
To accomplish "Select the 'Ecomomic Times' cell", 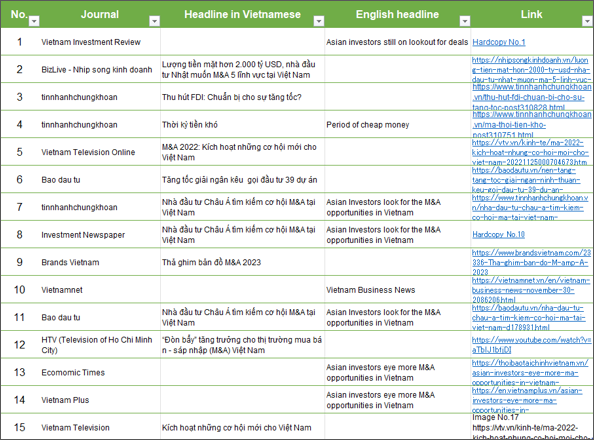I will click(100, 373).
